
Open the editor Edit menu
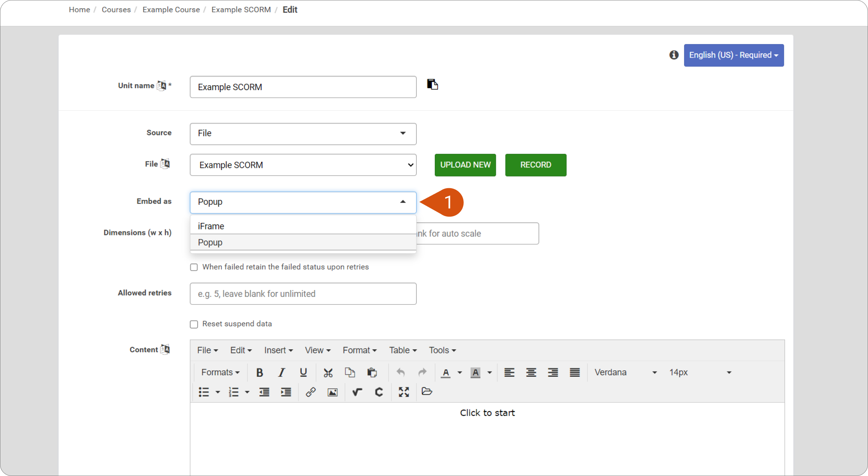click(241, 350)
